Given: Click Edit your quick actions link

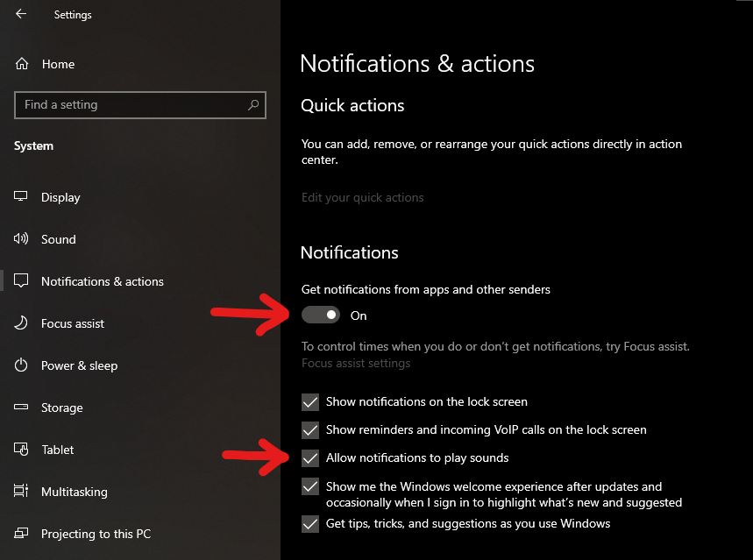Looking at the screenshot, I should click(x=363, y=197).
